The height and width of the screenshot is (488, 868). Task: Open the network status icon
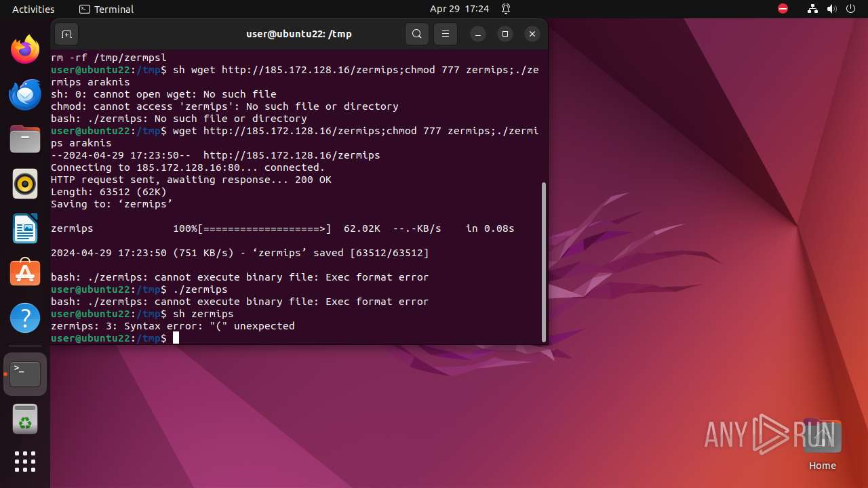813,9
